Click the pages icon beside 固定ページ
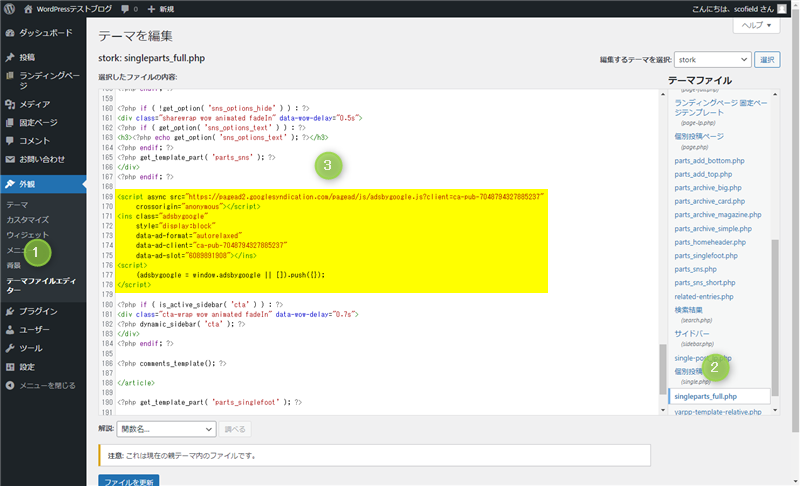Screen dimensions: 800x486 click(x=10, y=122)
